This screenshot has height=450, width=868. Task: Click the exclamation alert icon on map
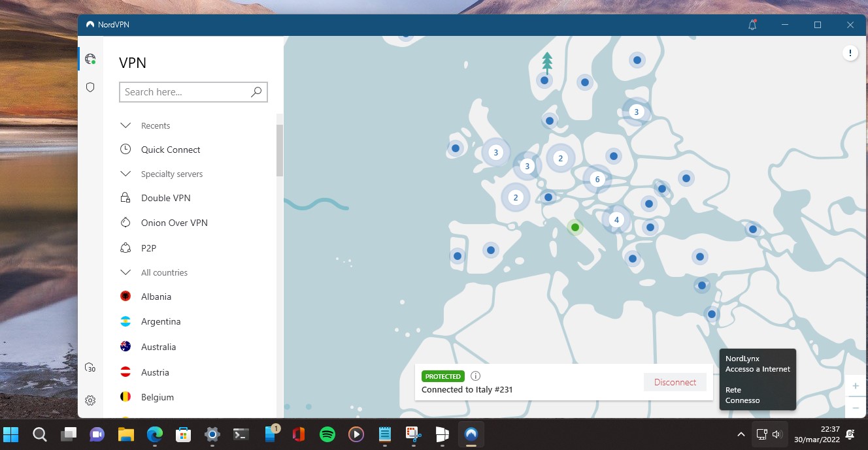coord(850,54)
